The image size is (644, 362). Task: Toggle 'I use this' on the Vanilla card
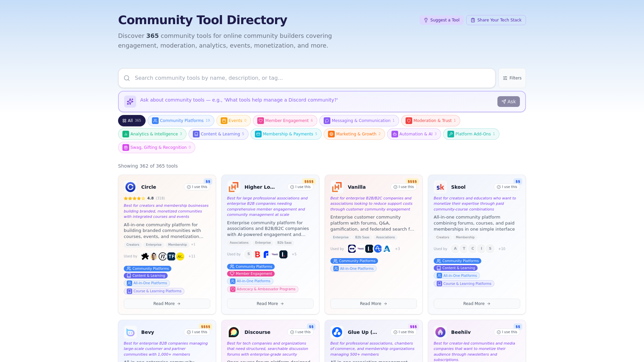pos(404,187)
